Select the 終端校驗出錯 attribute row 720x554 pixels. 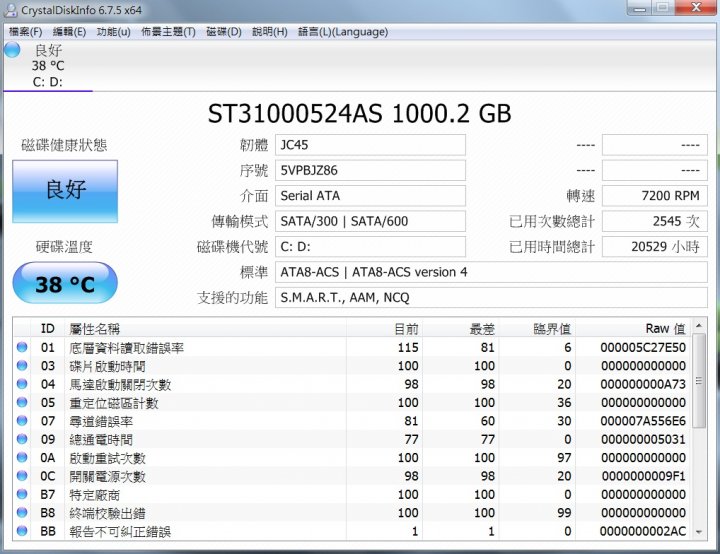[353, 513]
